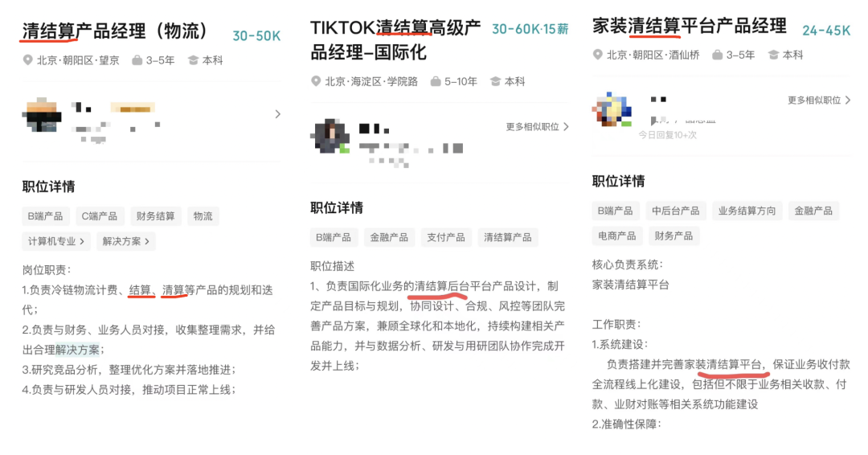
Task: Open recruiter avatar in the 家装清结算 listing
Action: click(x=612, y=109)
